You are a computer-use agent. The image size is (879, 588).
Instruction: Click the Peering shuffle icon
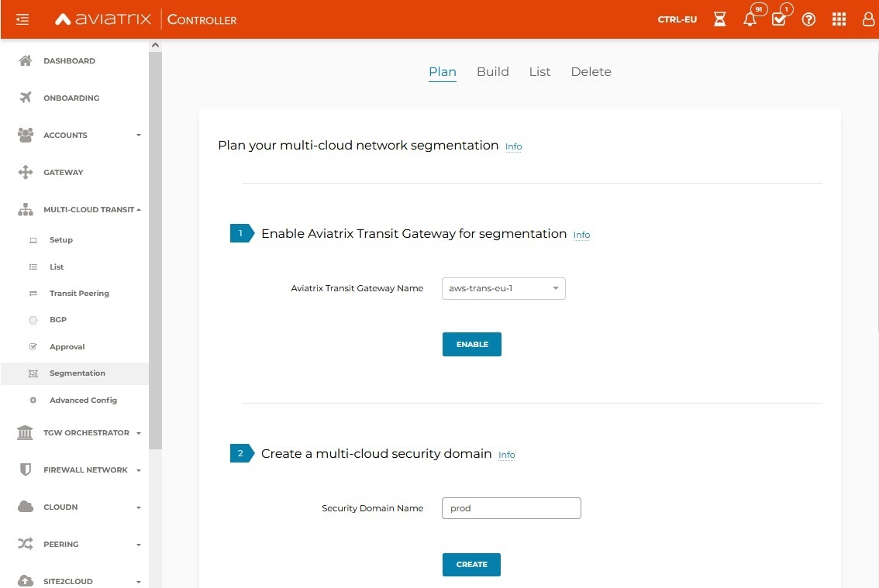(x=26, y=544)
